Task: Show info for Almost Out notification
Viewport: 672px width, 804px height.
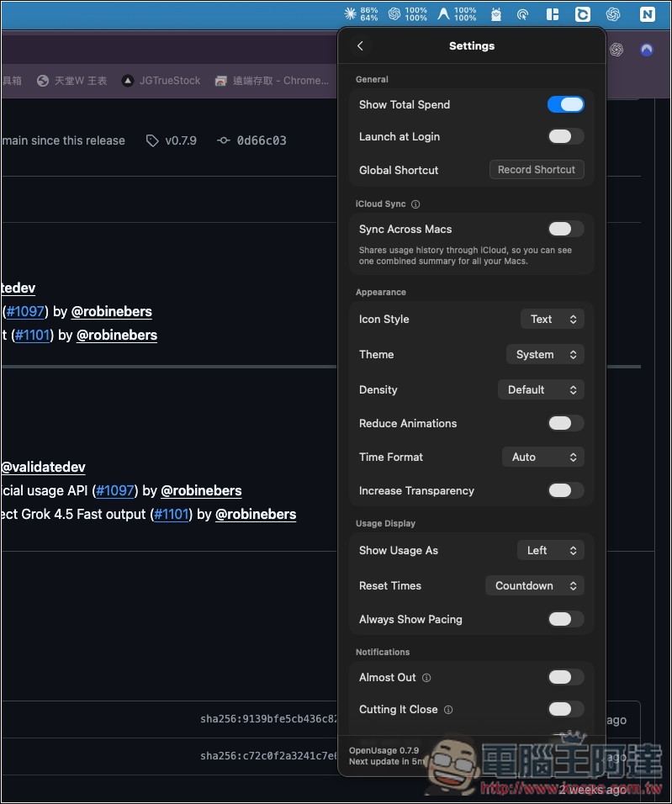Action: [426, 678]
